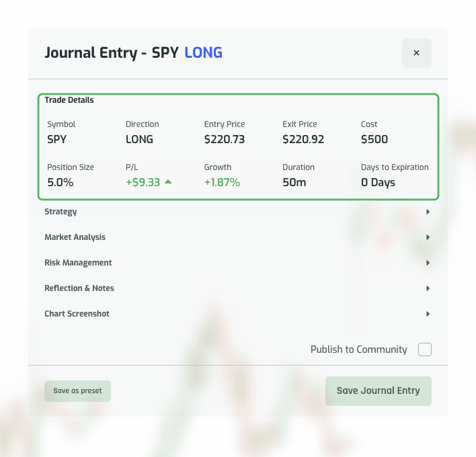Expand the Reflection & Notes section arrow

[428, 288]
